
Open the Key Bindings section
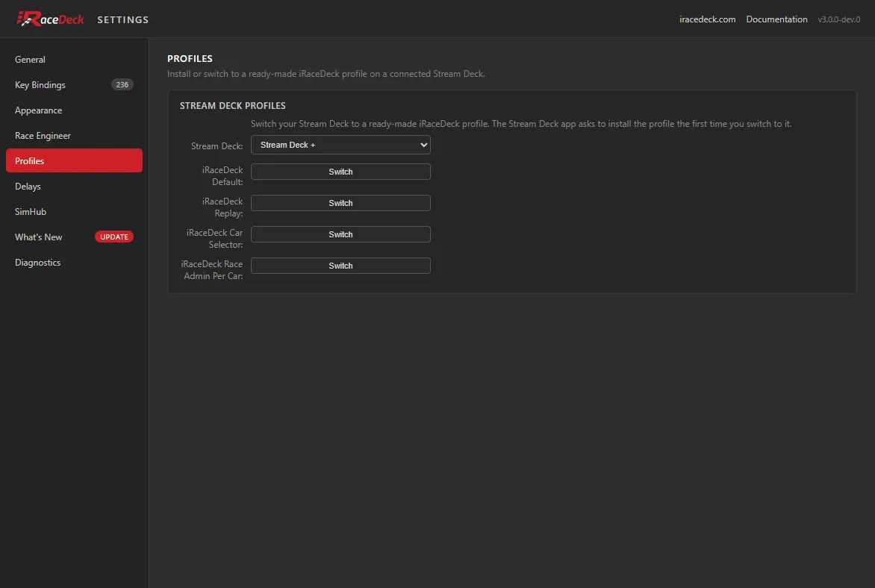point(74,85)
